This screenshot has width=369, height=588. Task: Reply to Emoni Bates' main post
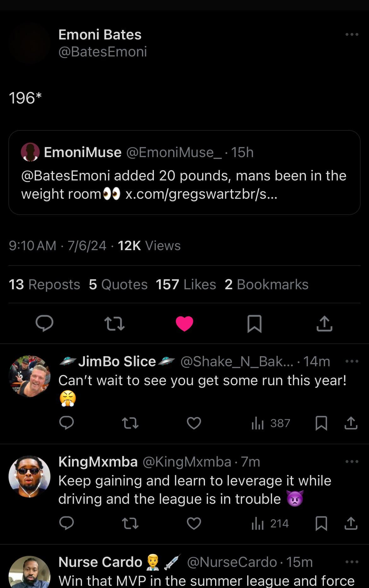click(x=44, y=323)
